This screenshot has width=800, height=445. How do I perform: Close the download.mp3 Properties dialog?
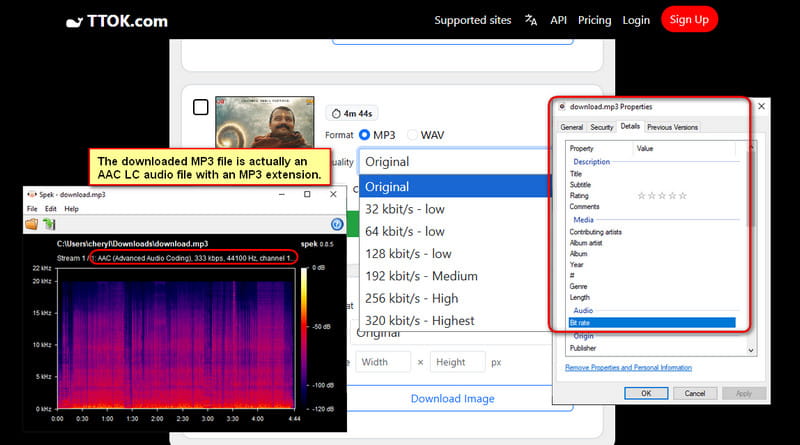(761, 106)
